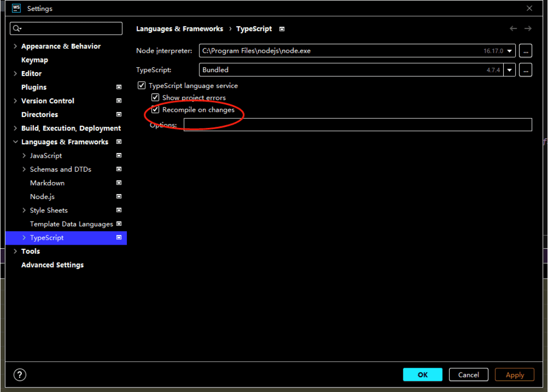Click the project icon beside TypeScript tree item
The image size is (548, 392).
119,237
